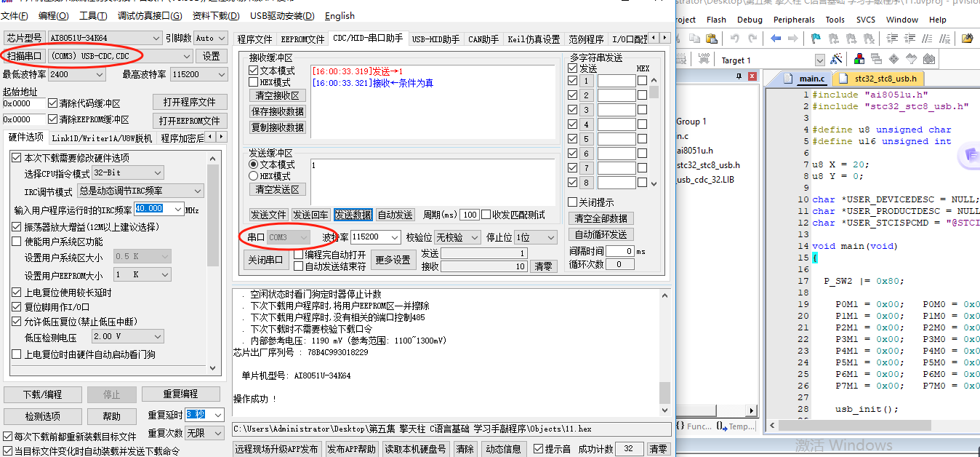
Task: Click the 周期(ms) 100 input field
Action: click(x=470, y=215)
